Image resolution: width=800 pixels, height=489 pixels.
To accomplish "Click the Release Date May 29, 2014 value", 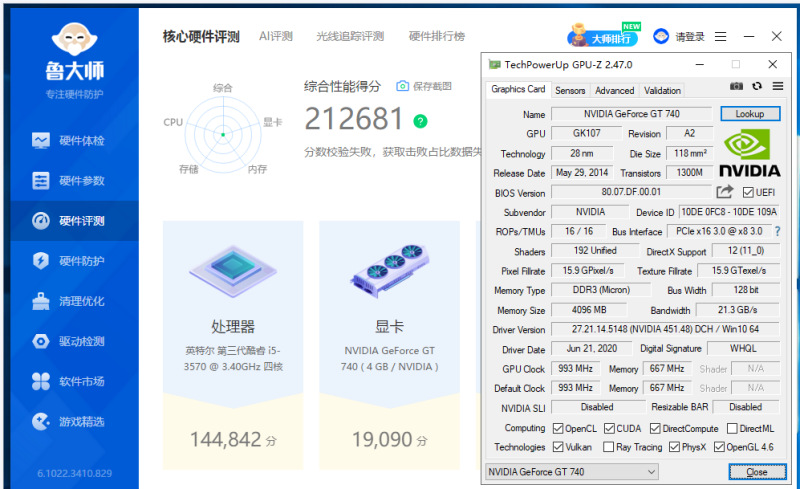I will 582,173.
